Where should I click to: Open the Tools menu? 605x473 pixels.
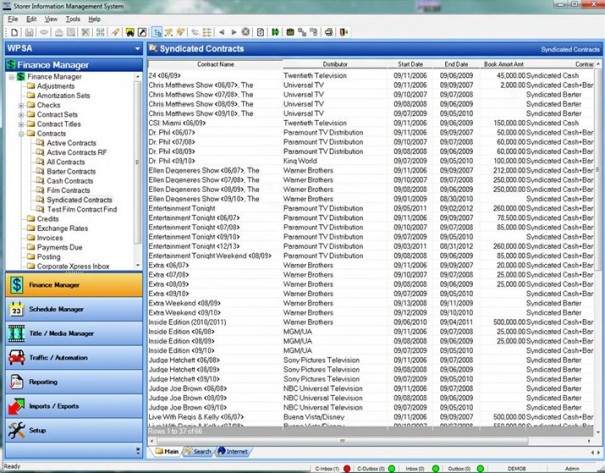(x=73, y=19)
